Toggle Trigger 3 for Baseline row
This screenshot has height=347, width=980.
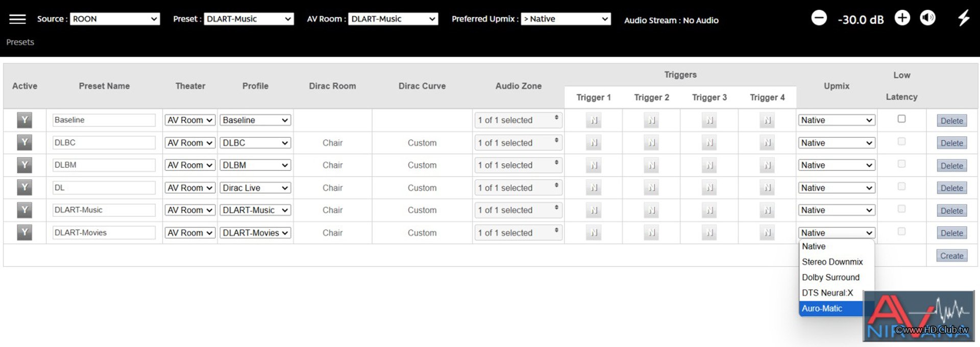coord(709,120)
